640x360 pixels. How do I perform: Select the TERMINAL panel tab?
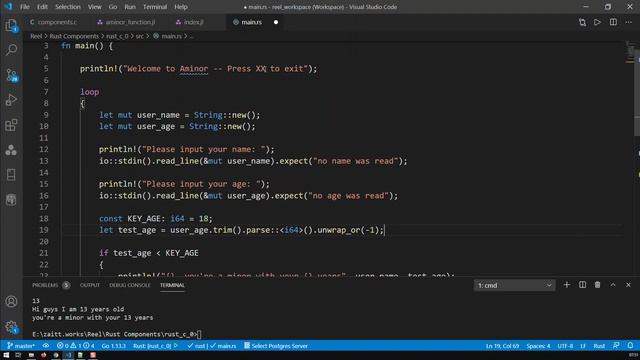click(x=172, y=285)
